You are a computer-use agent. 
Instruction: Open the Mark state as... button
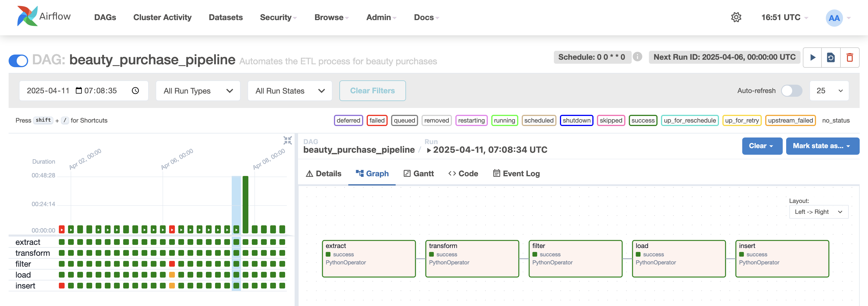pyautogui.click(x=822, y=146)
